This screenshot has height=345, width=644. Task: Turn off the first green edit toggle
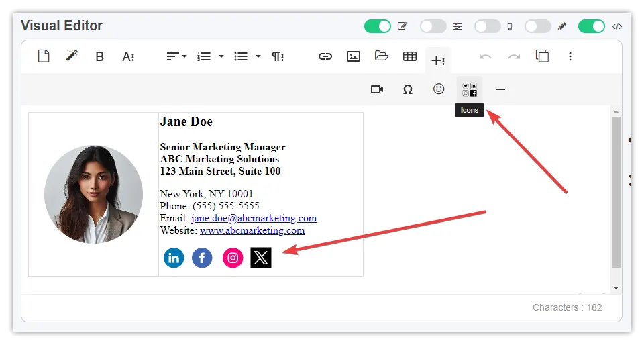(378, 26)
